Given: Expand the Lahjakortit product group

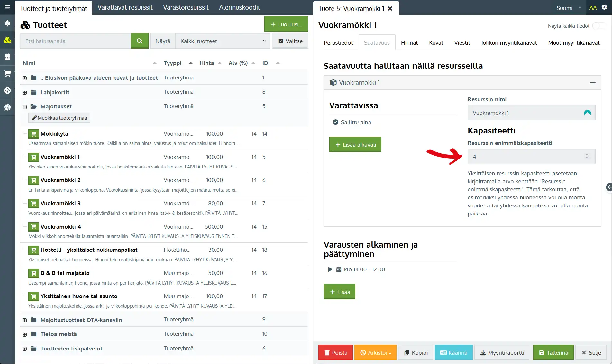Looking at the screenshot, I should [25, 93].
